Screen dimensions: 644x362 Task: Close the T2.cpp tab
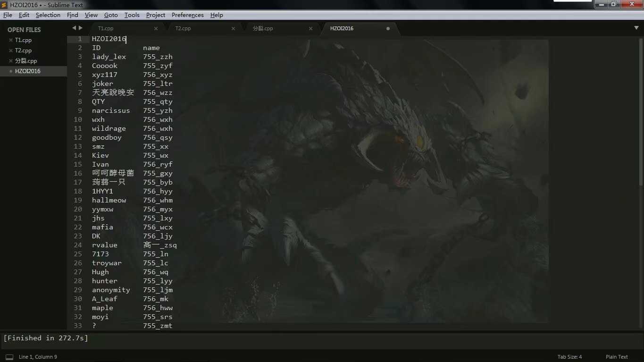tap(233, 28)
